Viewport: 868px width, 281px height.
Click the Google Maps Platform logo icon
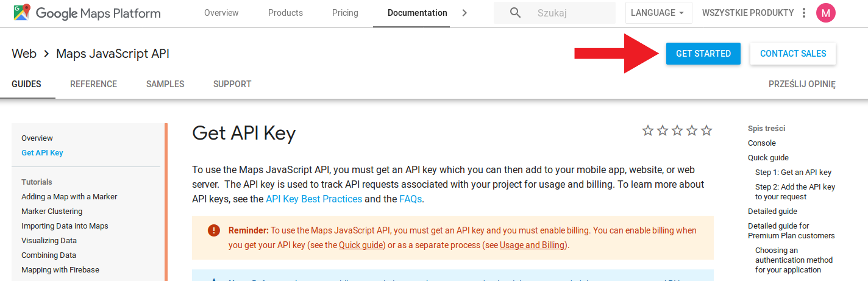23,12
